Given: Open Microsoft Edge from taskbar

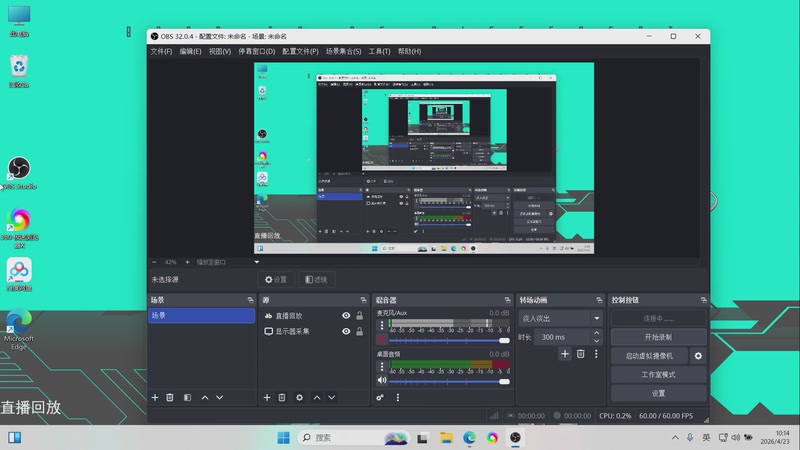Looking at the screenshot, I should point(469,438).
